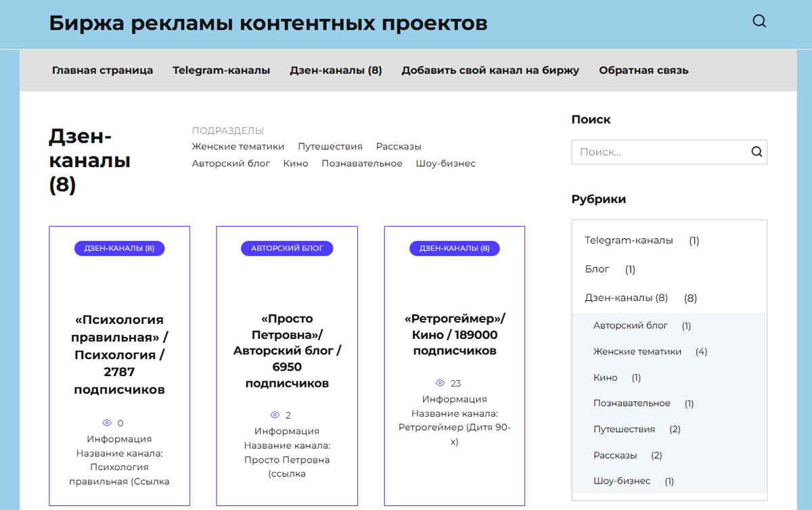Click the eye views icon with count 2
Viewport: 812px width, 510px height.
(x=275, y=415)
